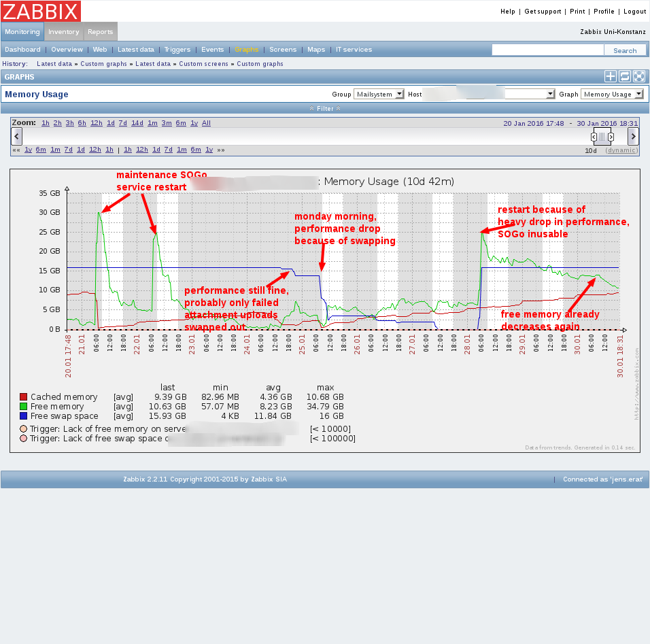Toggle fullscreen mode icon
The image size is (650, 644).
click(639, 77)
